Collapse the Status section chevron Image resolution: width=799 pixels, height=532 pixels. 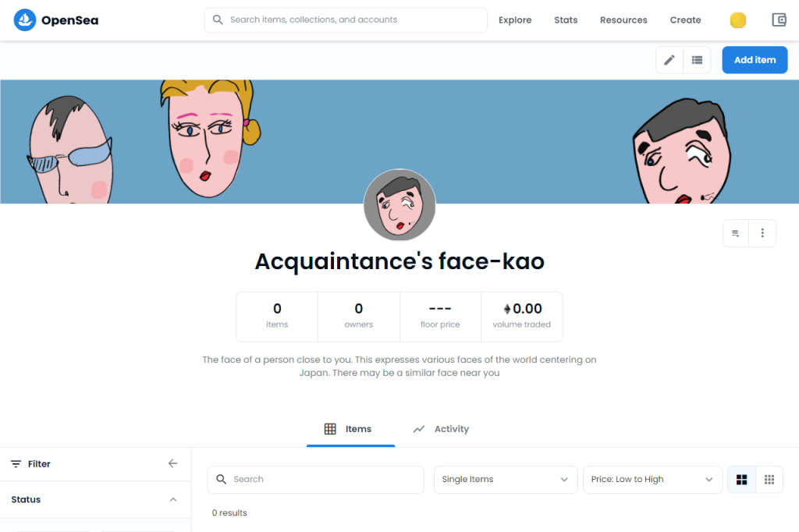coord(173,499)
